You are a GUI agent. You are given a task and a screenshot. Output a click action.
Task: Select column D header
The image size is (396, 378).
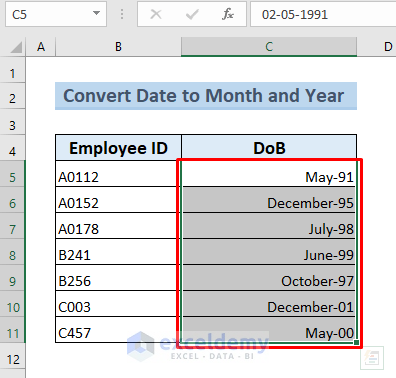click(x=377, y=46)
